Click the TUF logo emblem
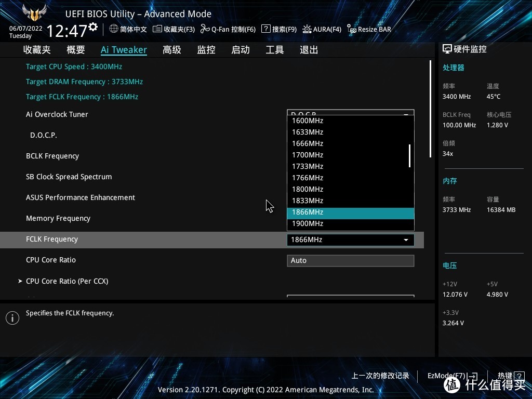The width and height of the screenshot is (532, 399). coord(34,13)
